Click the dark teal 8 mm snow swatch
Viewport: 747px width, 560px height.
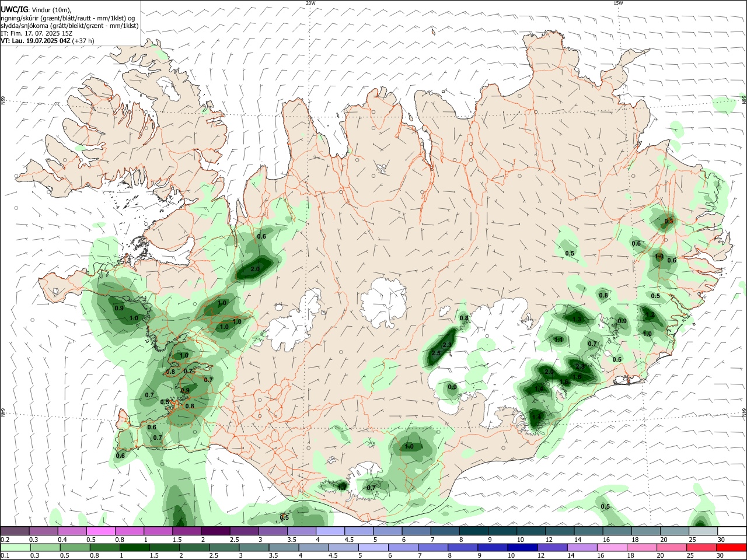click(473, 531)
